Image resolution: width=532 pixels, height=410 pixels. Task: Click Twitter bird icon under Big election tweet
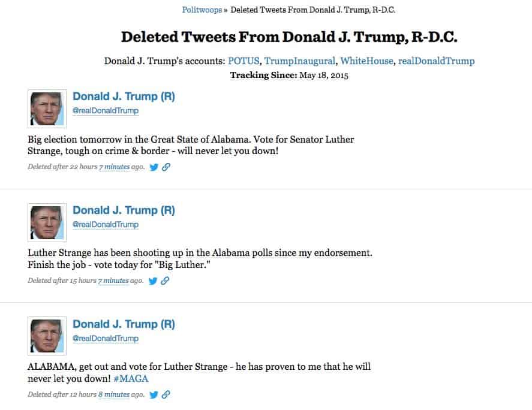(x=154, y=167)
